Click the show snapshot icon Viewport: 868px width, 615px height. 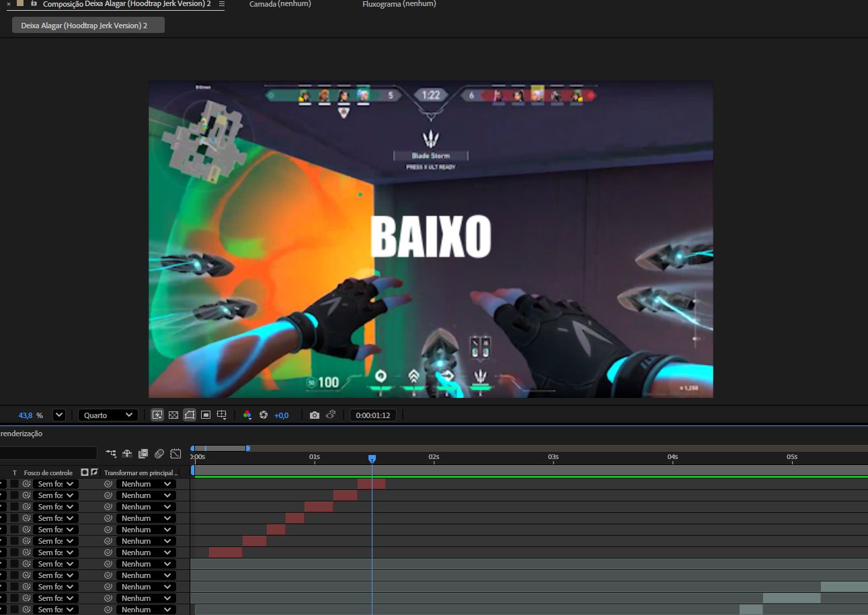click(331, 415)
